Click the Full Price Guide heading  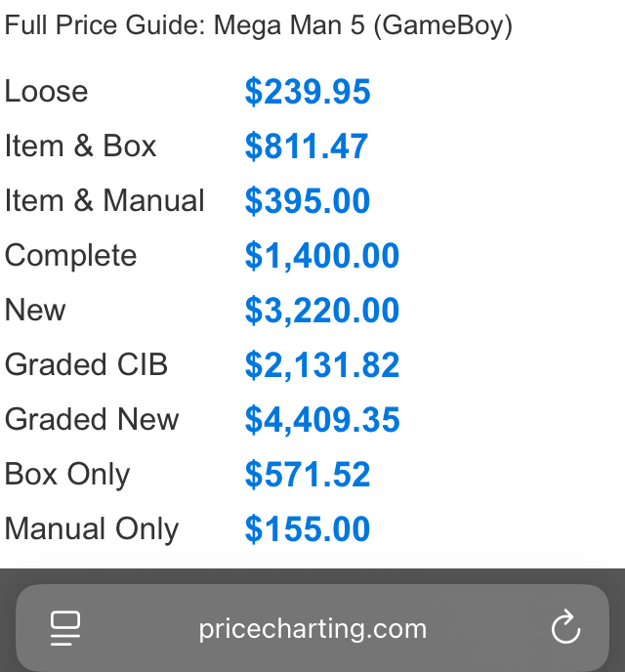point(259,25)
